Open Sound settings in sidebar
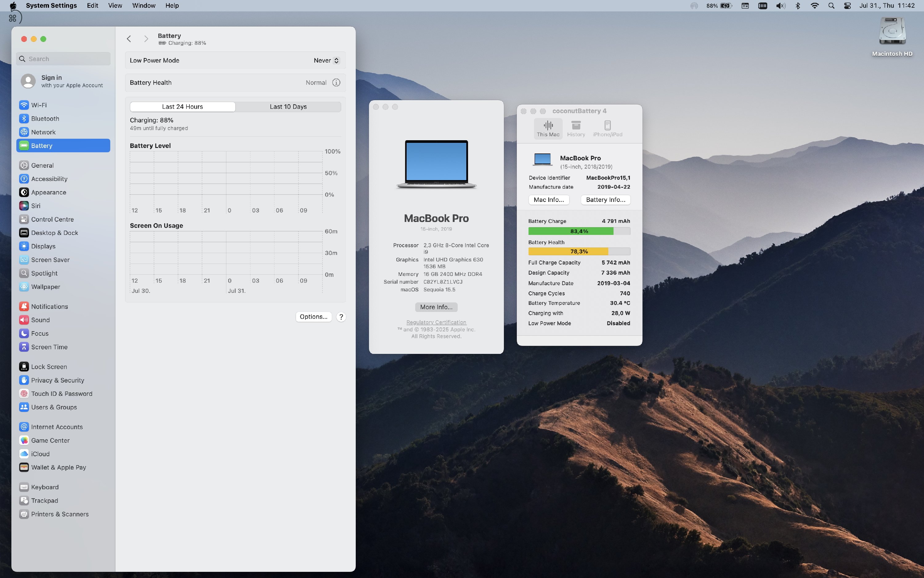This screenshot has height=578, width=924. pos(63,320)
